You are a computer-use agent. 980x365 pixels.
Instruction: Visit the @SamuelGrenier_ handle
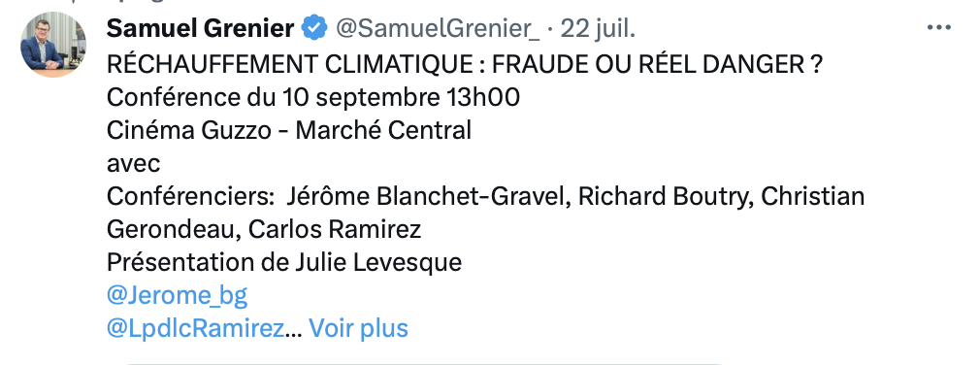click(x=438, y=28)
